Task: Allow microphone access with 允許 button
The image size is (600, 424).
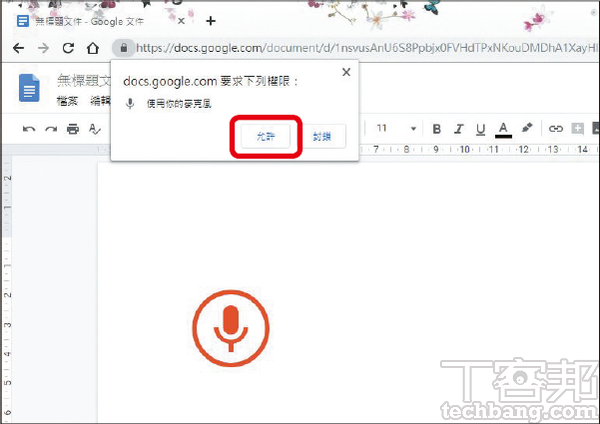Action: [266, 136]
